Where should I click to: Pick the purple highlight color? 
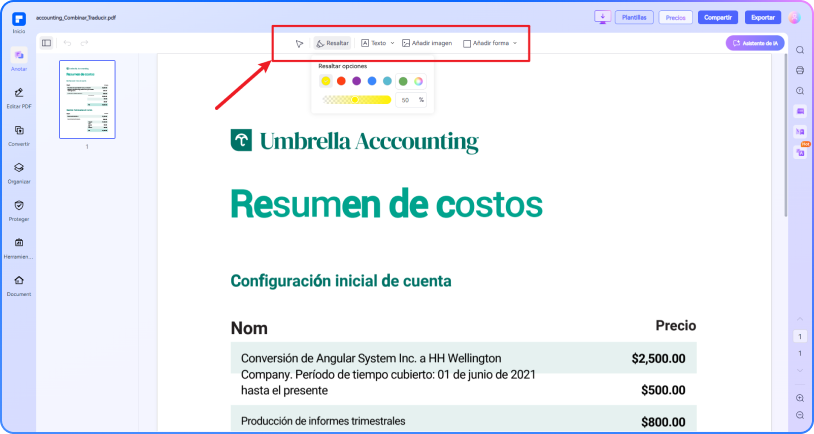click(x=357, y=81)
